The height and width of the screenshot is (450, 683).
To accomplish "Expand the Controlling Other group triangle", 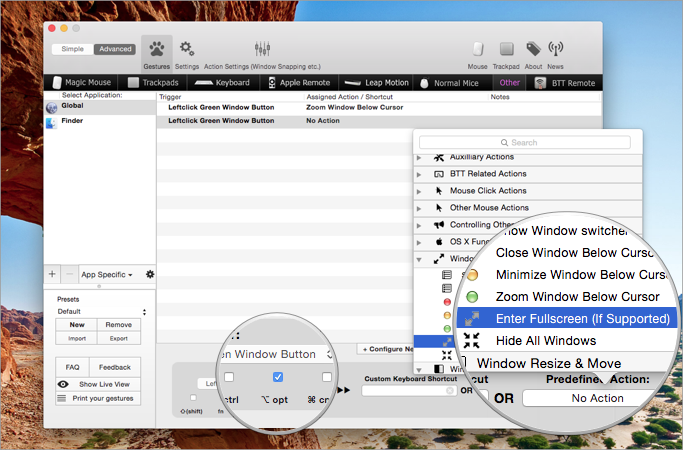I will click(419, 225).
